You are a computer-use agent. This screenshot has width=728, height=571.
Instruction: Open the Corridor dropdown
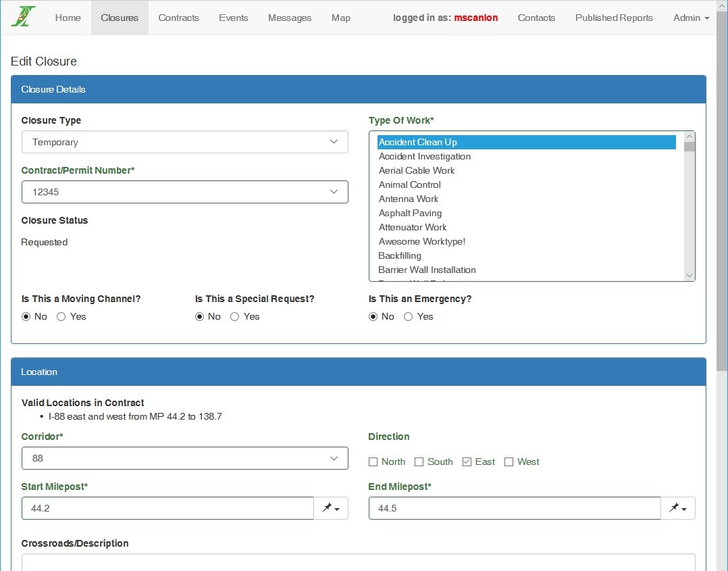click(x=184, y=458)
